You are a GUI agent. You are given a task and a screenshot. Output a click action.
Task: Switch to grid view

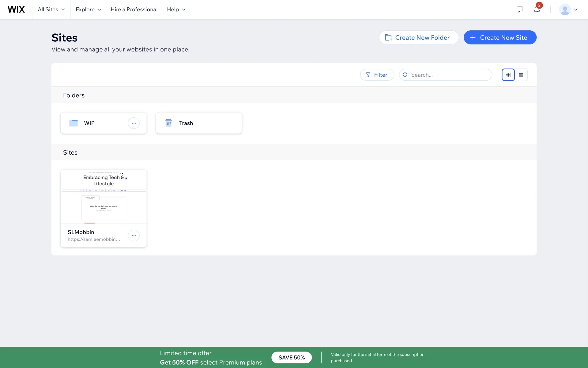[x=508, y=75]
